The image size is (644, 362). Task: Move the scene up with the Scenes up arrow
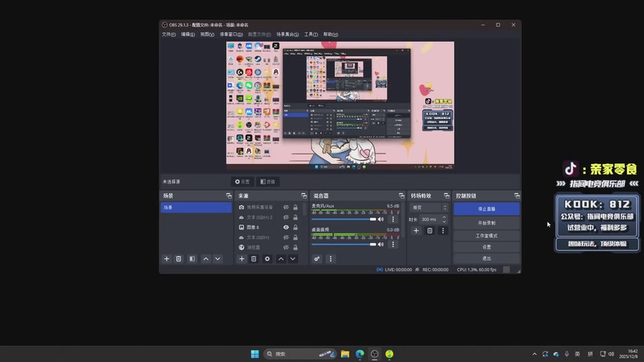(206, 258)
